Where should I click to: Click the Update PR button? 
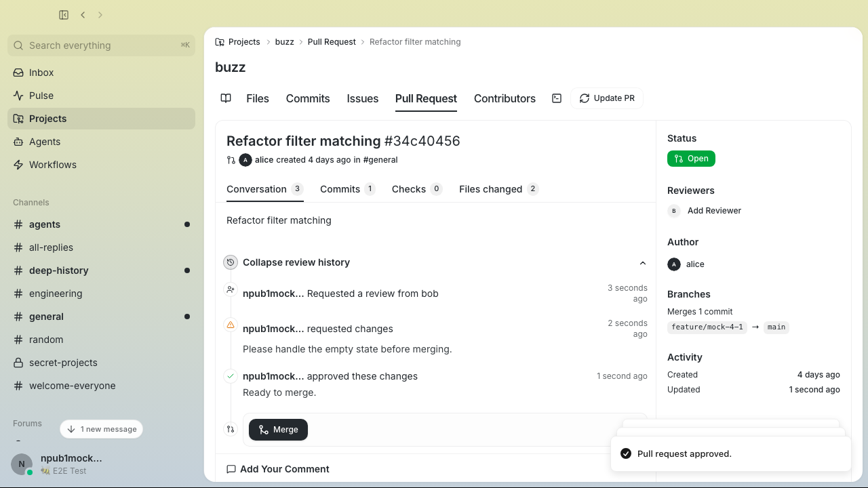(607, 98)
